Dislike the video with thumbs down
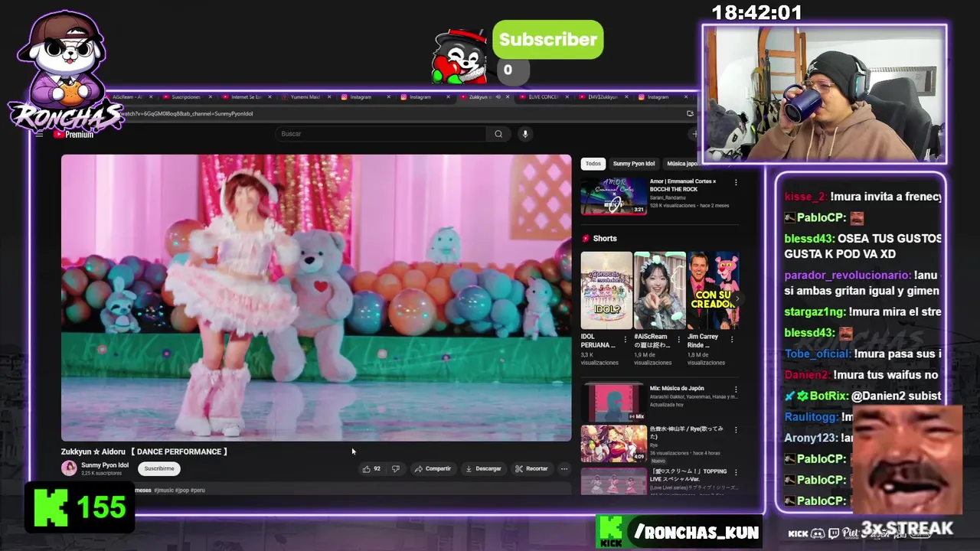This screenshot has height=551, width=980. pyautogui.click(x=395, y=468)
